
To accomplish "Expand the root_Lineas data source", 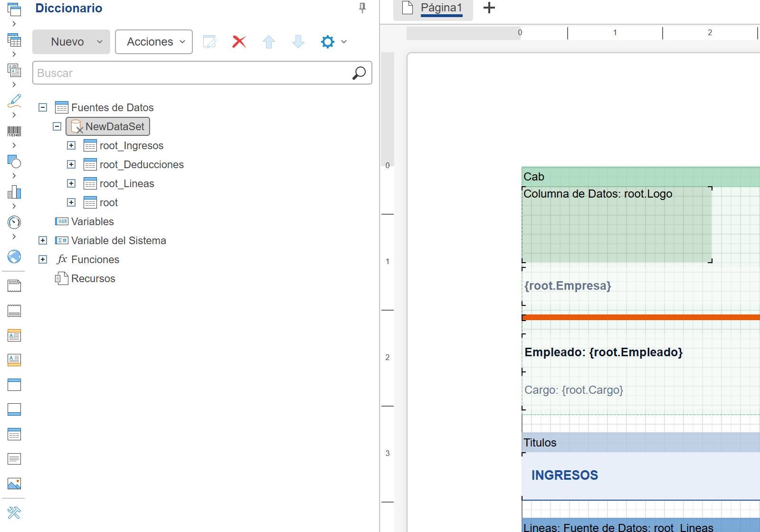I will 71,183.
